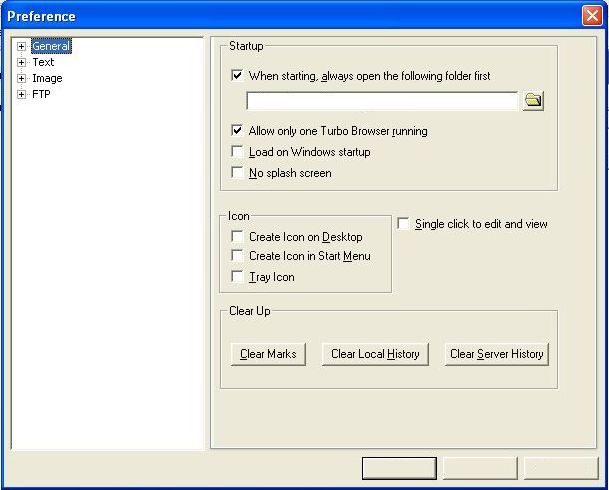609x490 pixels.
Task: Enable 'Single click to edit and view'
Action: pos(403,224)
